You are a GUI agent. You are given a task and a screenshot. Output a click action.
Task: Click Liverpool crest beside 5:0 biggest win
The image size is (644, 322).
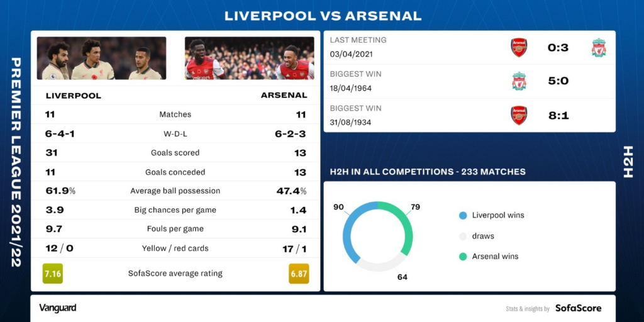(x=519, y=81)
